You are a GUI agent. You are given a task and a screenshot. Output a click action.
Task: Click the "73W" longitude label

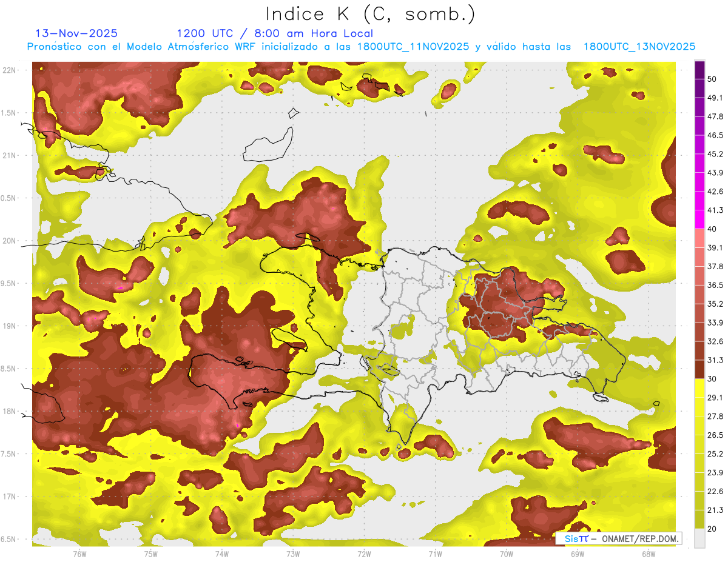coord(293,554)
